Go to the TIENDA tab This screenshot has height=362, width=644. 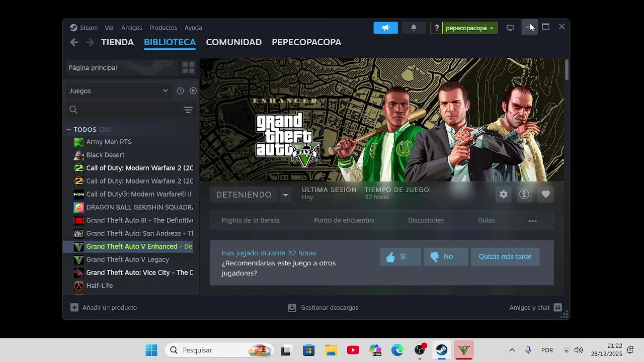pyautogui.click(x=117, y=42)
